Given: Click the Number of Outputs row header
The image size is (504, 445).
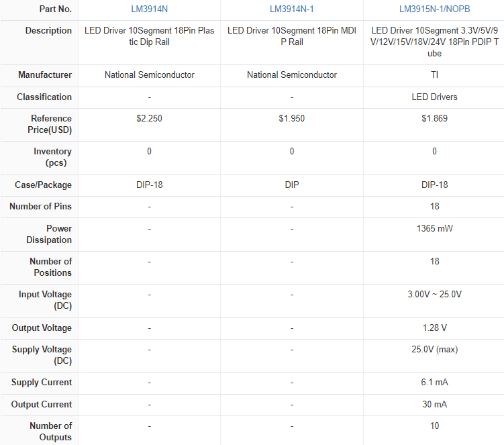Looking at the screenshot, I should 50,432.
